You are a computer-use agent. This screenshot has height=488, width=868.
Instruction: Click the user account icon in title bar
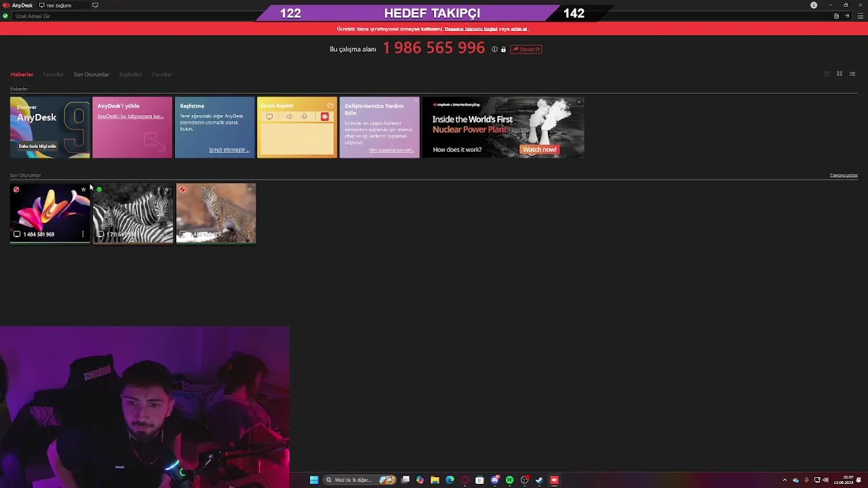point(814,5)
